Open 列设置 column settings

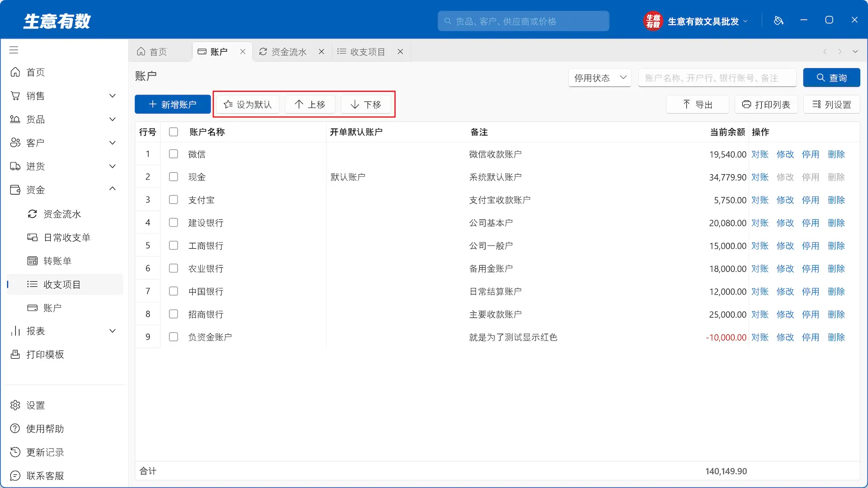pos(832,104)
